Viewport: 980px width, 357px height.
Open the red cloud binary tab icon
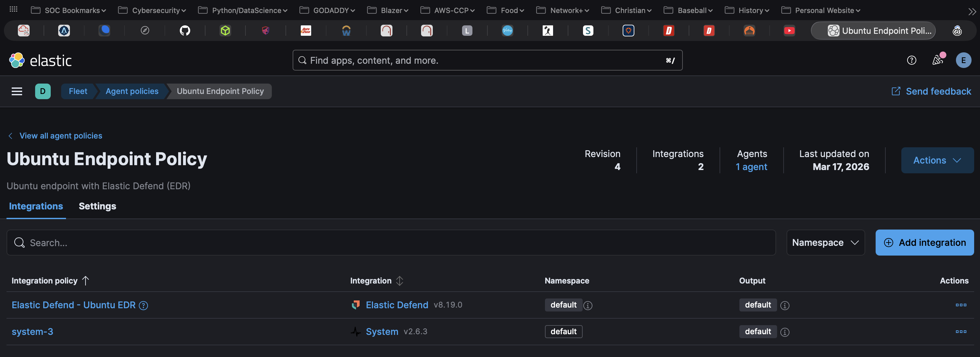click(x=24, y=31)
